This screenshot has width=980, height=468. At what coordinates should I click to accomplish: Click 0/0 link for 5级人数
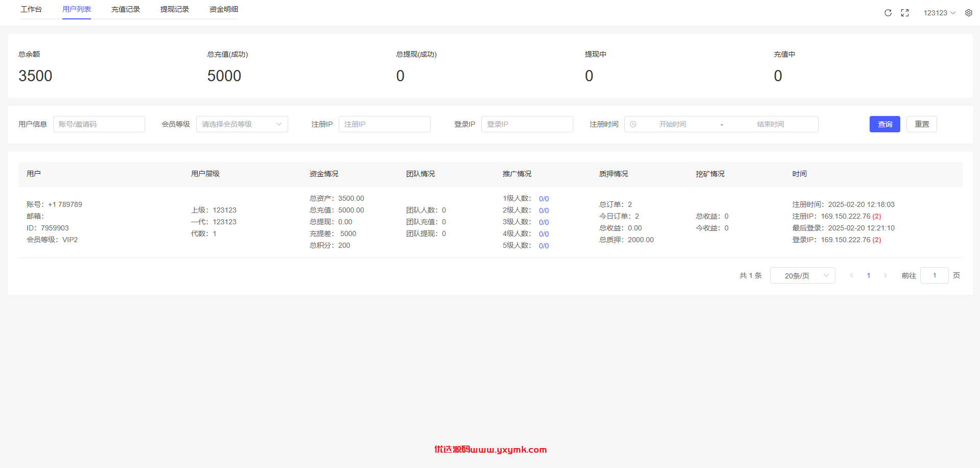[544, 246]
